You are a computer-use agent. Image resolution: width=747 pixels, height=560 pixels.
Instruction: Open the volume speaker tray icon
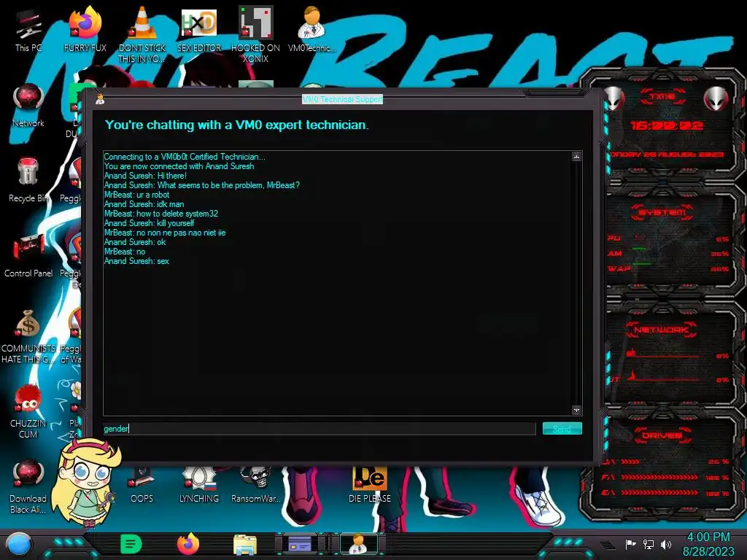point(666,544)
